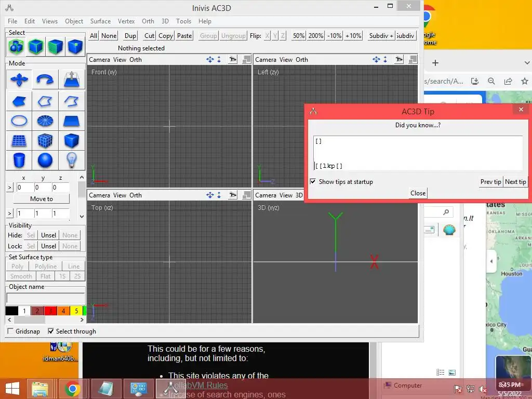This screenshot has width=532, height=399.
Task: Select the mesh cube creation tool
Action: [x=45, y=140]
